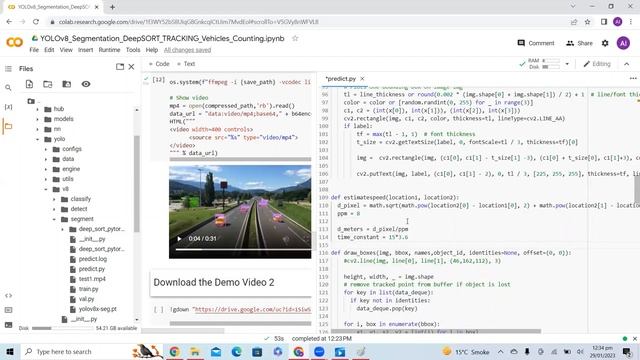Open the Help menu
This screenshot has height=360, width=640.
[151, 50]
